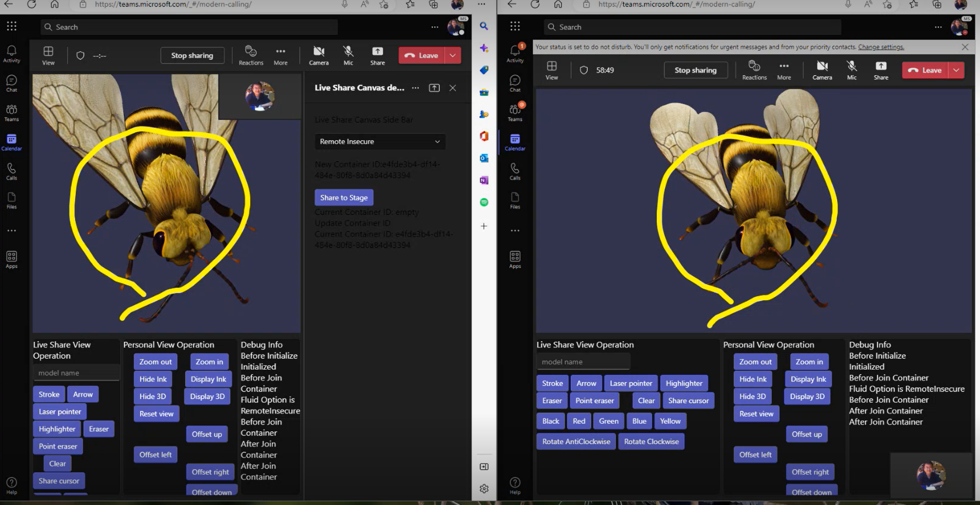Click the View layout icon in right meeting
This screenshot has width=980, height=505.
click(x=552, y=70)
